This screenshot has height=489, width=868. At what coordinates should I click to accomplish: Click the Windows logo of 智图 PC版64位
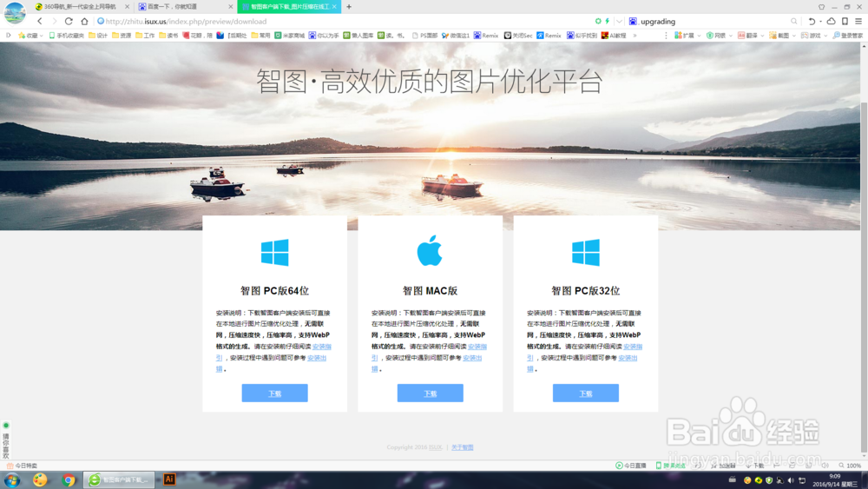coord(274,252)
